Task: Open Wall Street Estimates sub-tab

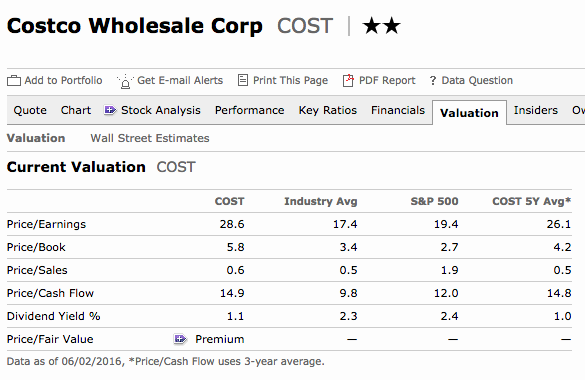Action: [x=150, y=138]
